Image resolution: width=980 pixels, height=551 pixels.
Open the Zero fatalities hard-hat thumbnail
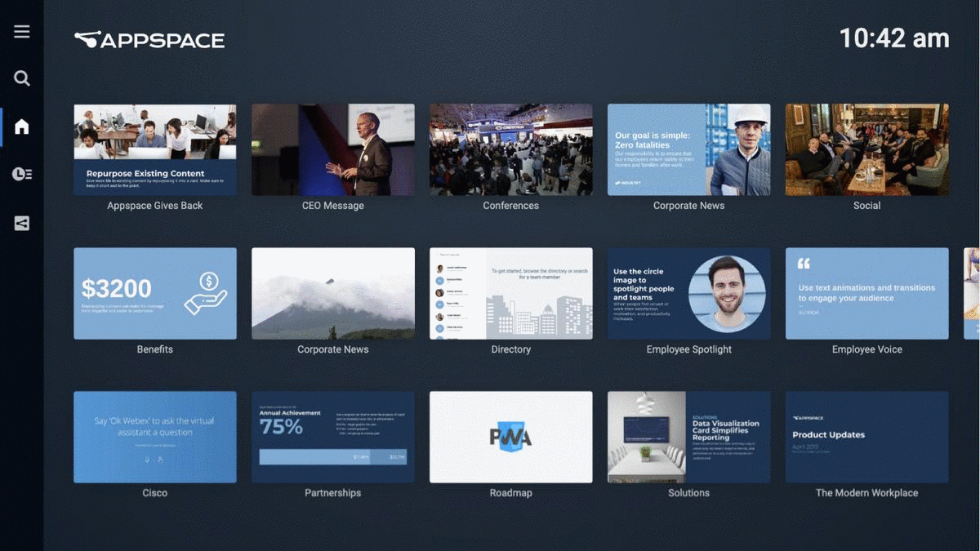point(689,149)
